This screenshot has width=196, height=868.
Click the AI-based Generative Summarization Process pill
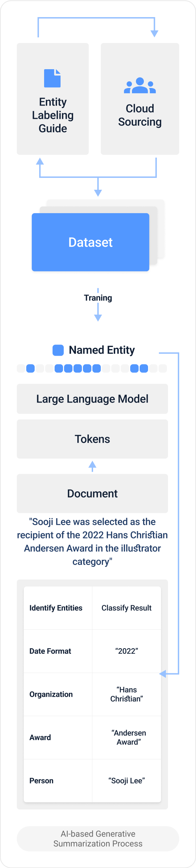98,839
